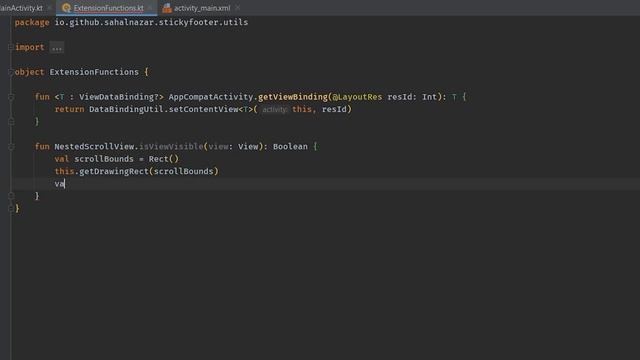
Task: Click NestedScrollView receiver type
Action: coord(94,147)
